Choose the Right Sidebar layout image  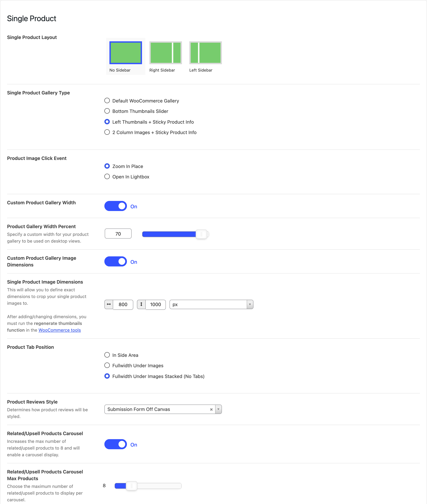tap(165, 53)
